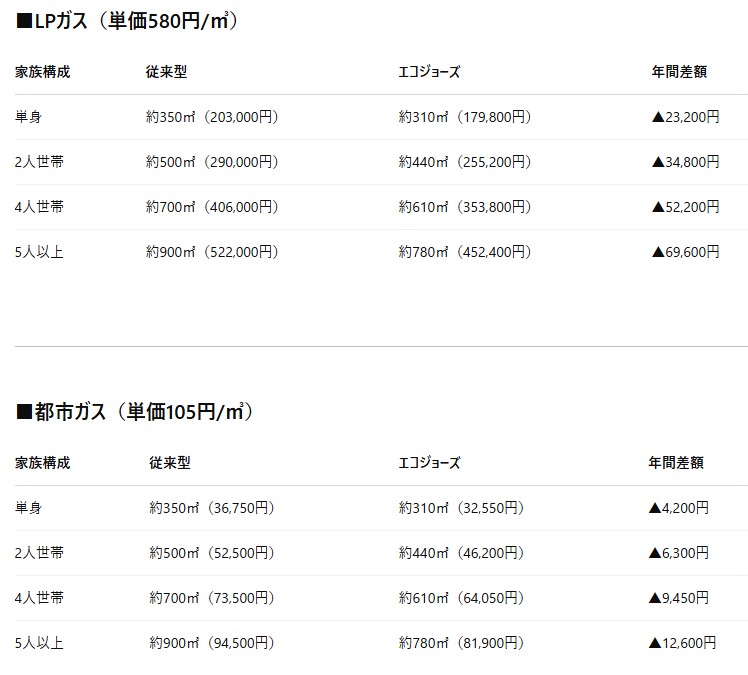748x675 pixels.
Task: Select the ▲23,200円 annual difference cell
Action: click(x=685, y=117)
